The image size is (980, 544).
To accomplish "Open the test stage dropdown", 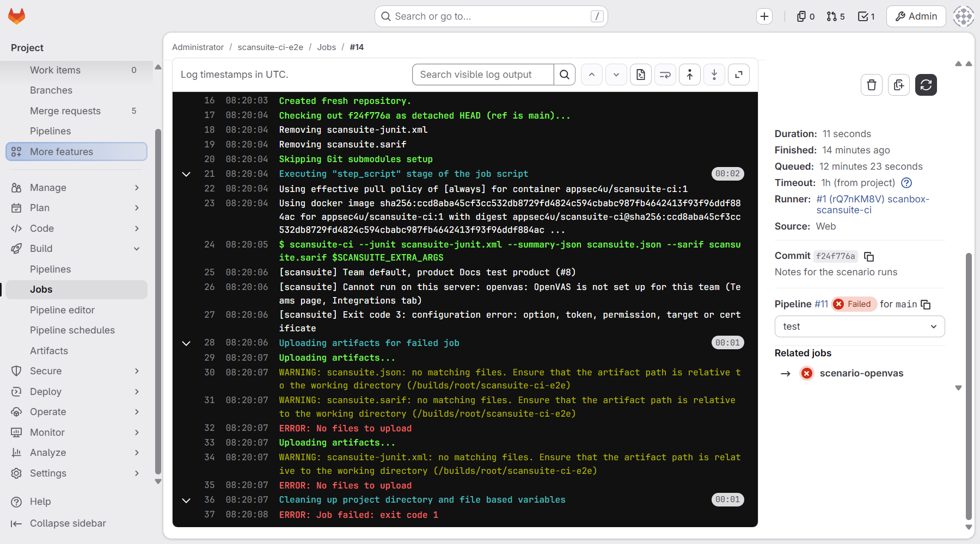I will (860, 326).
